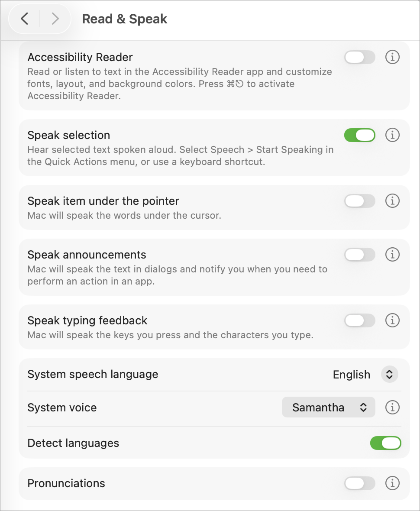Image resolution: width=420 pixels, height=511 pixels.
Task: Click the info icon for Accessibility Reader
Action: point(392,57)
